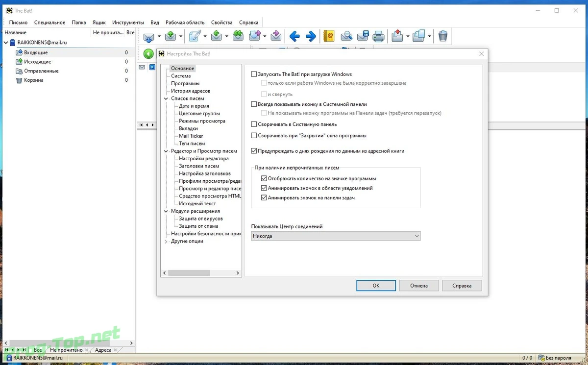
Task: Check Сворачивать в Системную панель
Action: (x=254, y=124)
